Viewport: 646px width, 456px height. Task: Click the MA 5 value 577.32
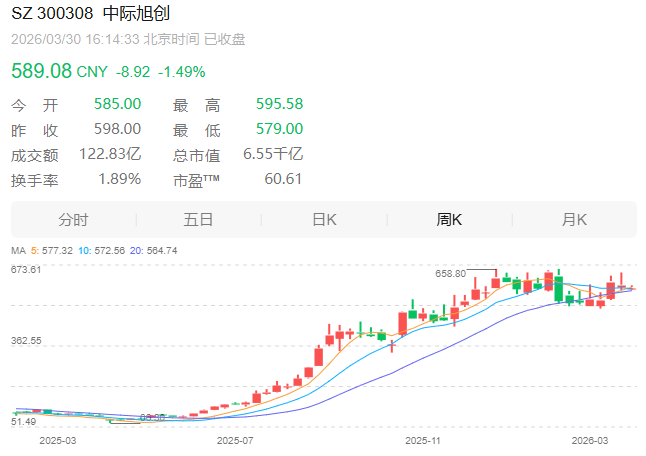[x=57, y=250]
